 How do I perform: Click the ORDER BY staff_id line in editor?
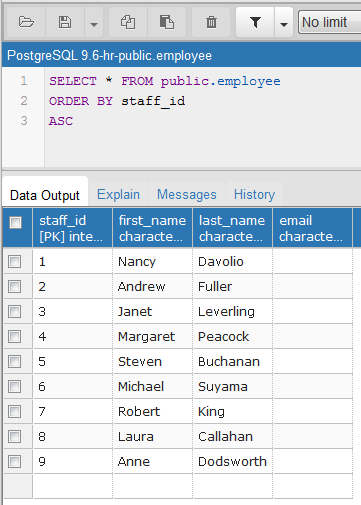coord(117,101)
